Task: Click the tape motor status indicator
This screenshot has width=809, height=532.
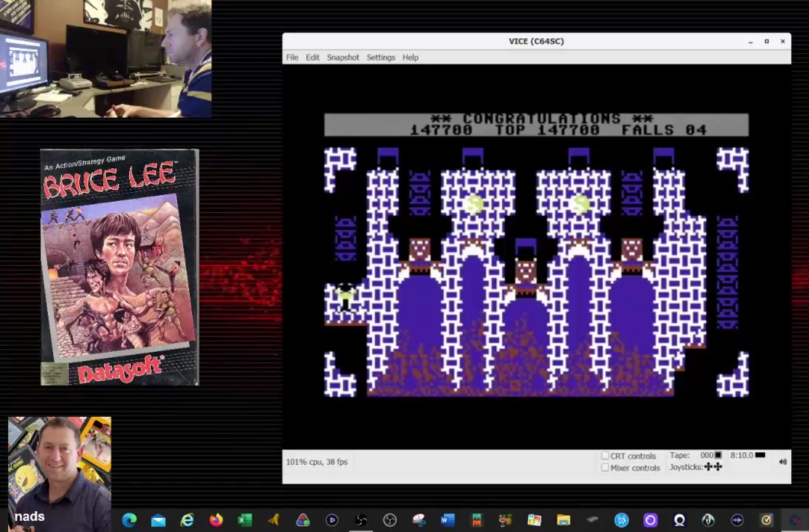Action: 718,455
